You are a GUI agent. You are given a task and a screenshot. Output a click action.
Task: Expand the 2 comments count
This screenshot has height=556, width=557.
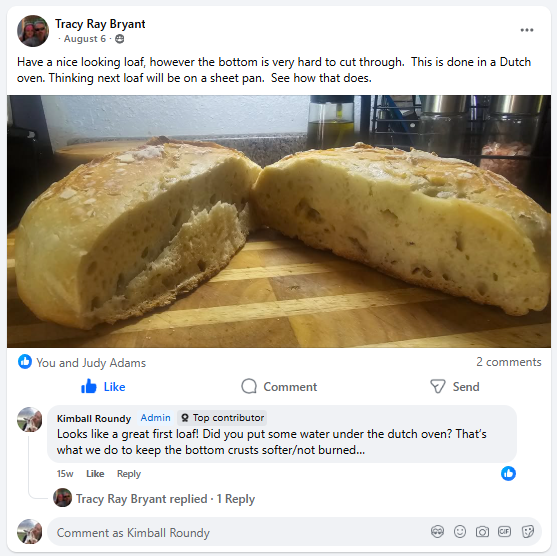(509, 362)
